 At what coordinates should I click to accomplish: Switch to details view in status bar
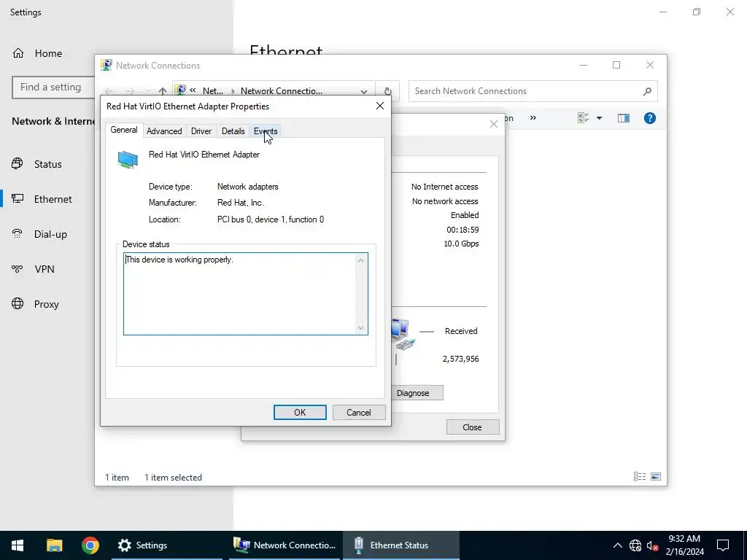640,476
